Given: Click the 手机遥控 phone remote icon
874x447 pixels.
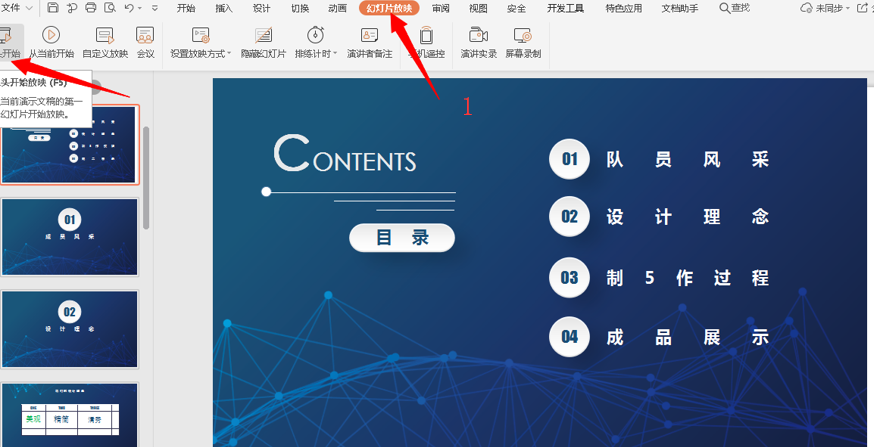Looking at the screenshot, I should pyautogui.click(x=426, y=35).
